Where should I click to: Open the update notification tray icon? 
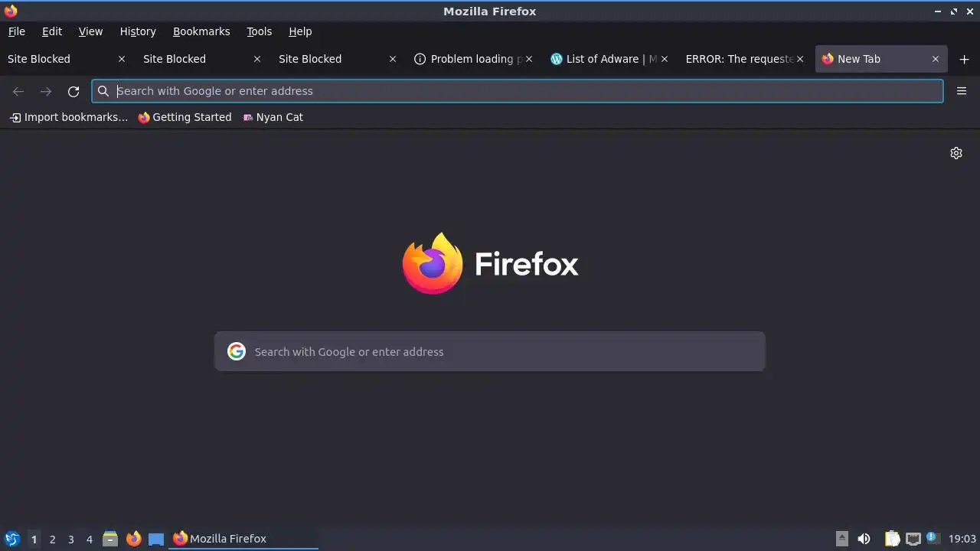point(933,538)
